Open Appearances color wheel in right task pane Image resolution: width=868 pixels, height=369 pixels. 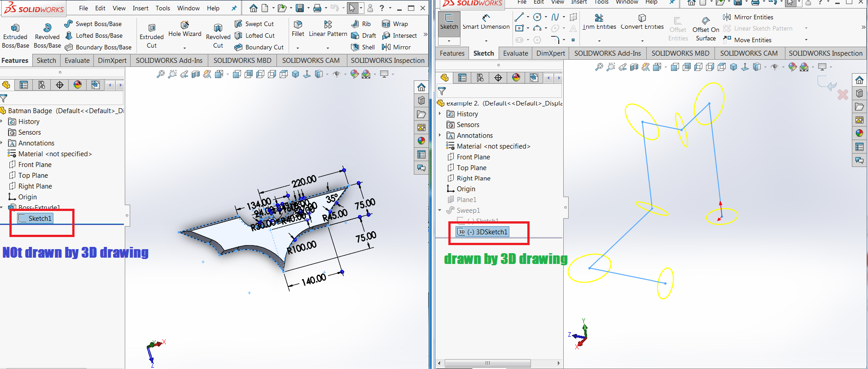click(x=859, y=133)
